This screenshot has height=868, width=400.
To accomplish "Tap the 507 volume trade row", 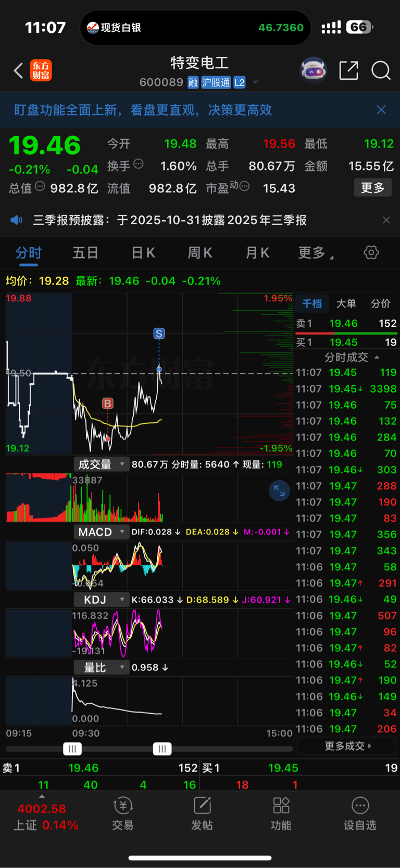I will 346,616.
